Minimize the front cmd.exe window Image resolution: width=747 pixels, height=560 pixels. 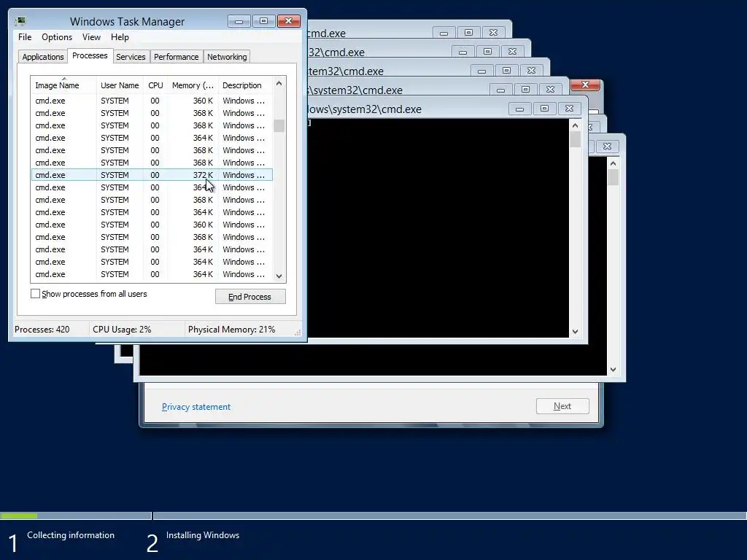coord(519,109)
